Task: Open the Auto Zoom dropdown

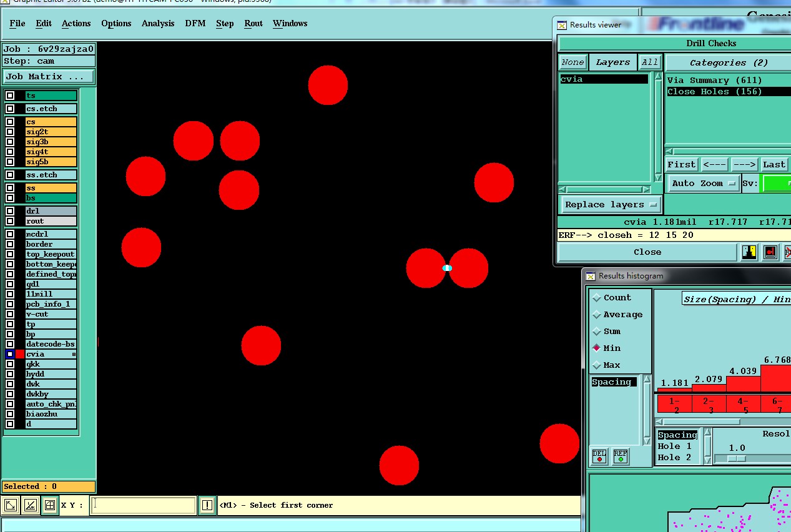Action: (x=704, y=184)
